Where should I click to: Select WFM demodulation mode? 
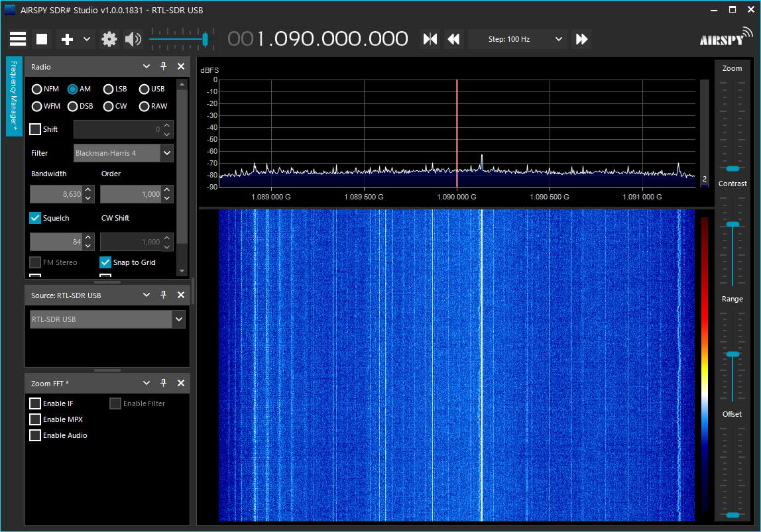click(36, 106)
